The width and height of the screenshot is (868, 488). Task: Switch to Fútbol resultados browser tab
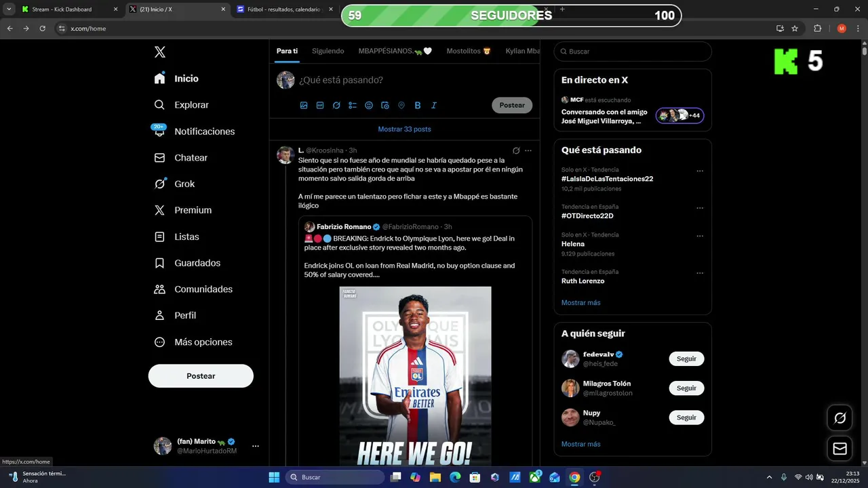click(285, 9)
